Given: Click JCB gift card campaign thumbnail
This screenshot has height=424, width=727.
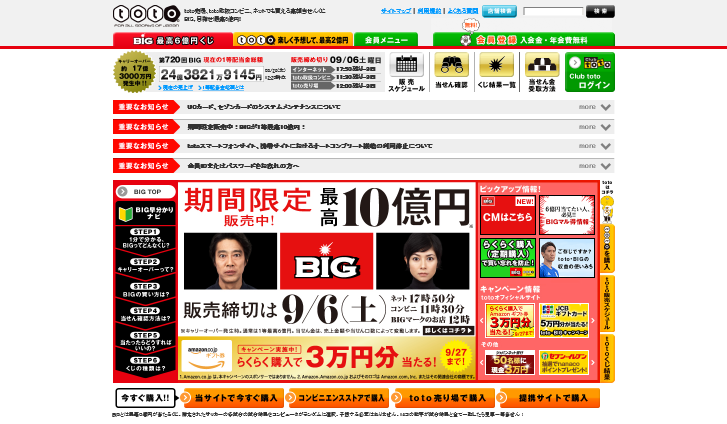Looking at the screenshot, I should point(564,321).
